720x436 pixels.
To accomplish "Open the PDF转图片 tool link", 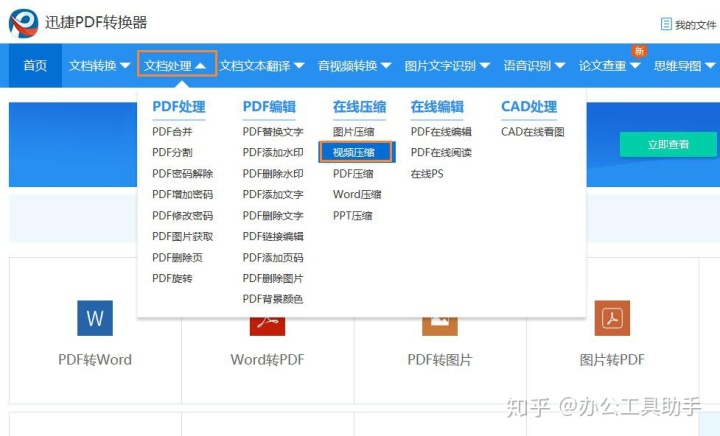I will 440,359.
